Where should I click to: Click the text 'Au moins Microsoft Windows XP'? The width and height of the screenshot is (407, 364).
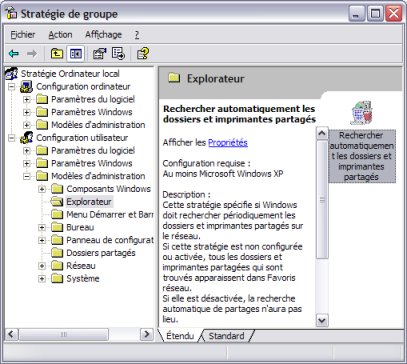(x=223, y=174)
